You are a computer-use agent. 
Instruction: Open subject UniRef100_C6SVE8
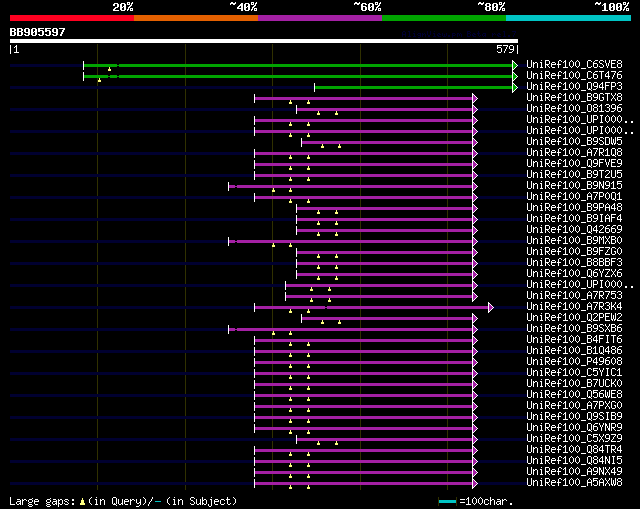pos(574,64)
